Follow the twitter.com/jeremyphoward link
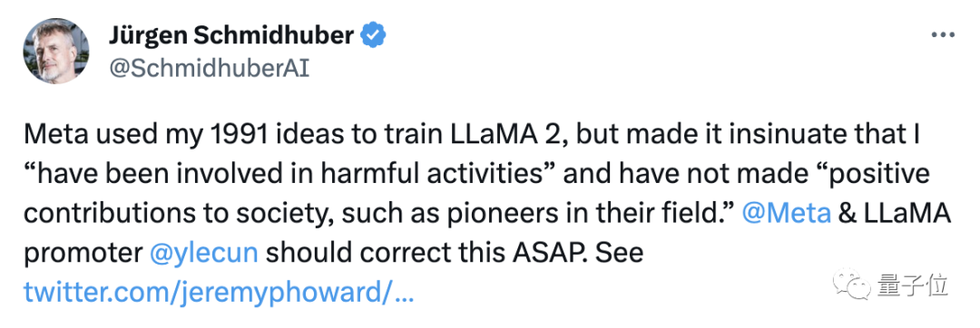 coord(219,291)
